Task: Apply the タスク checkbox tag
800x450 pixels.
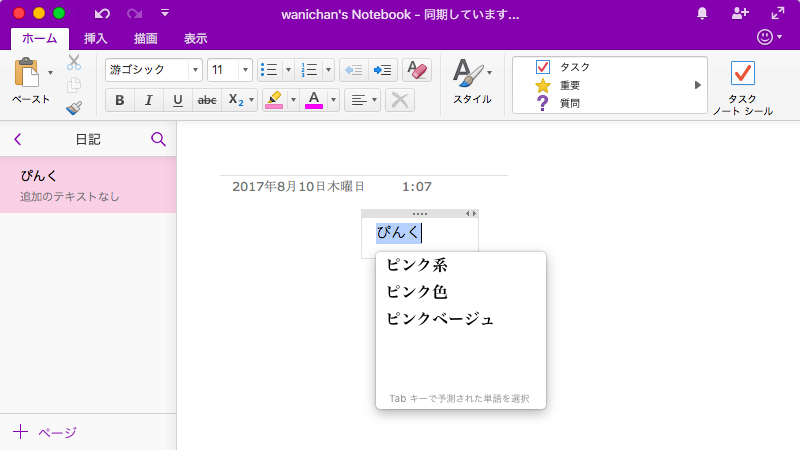Action: pos(563,67)
